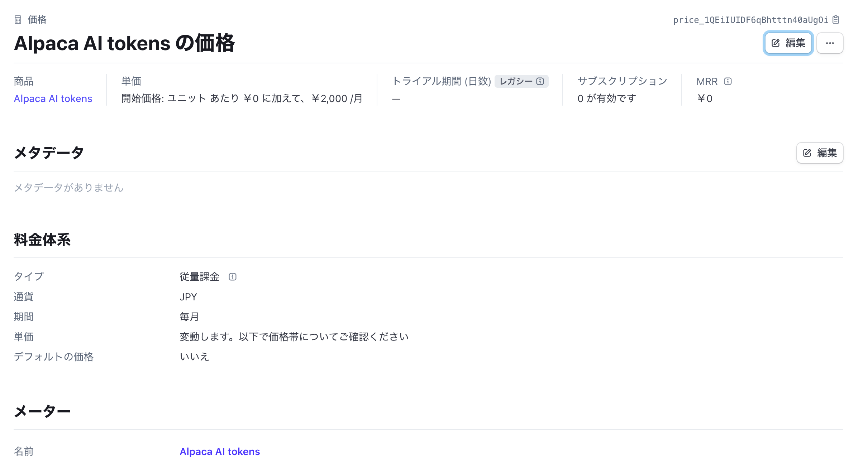Viewport: 868px width, 469px height.
Task: Copy the price ID to clipboard
Action: click(x=835, y=20)
